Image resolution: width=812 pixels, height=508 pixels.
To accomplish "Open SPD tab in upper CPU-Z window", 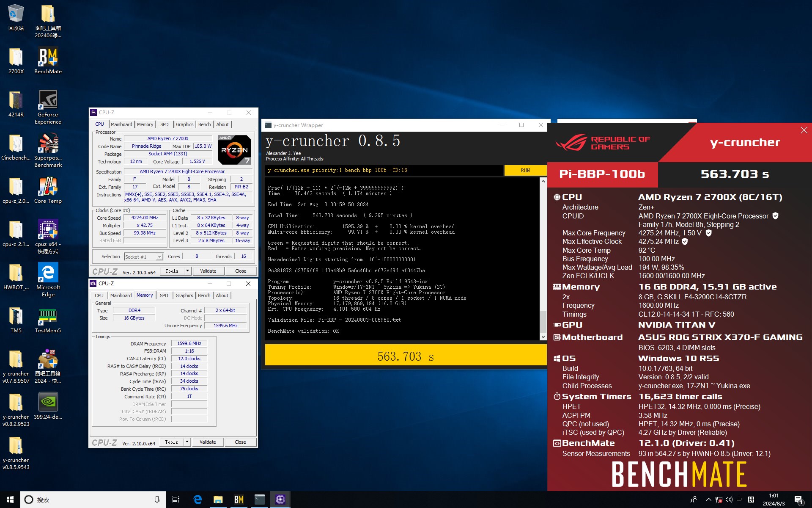I will [165, 124].
